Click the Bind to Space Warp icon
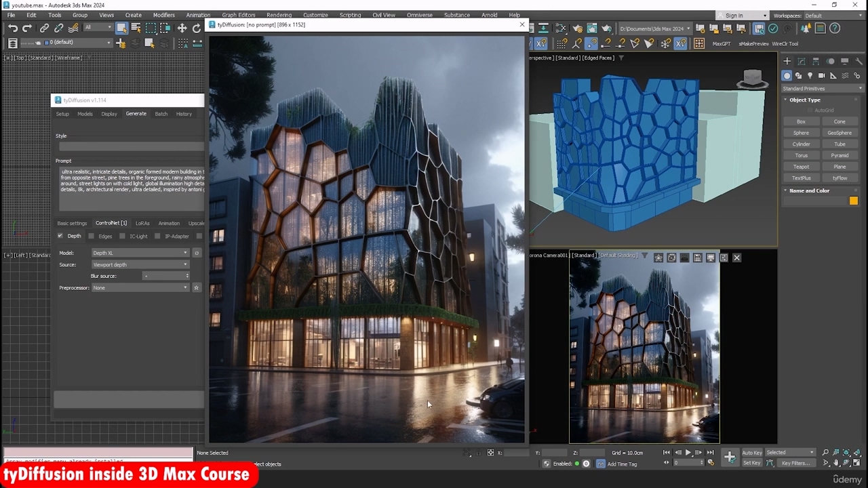This screenshot has width=868, height=488. (x=73, y=28)
